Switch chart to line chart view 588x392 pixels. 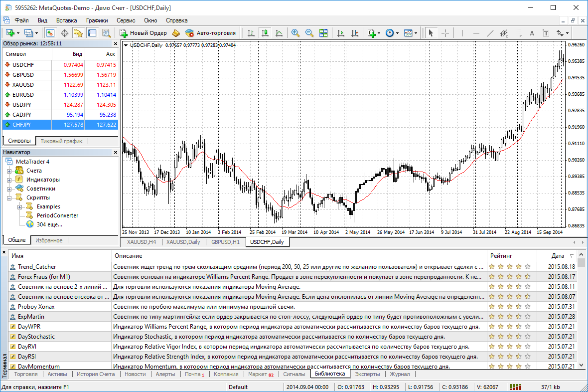(279, 33)
